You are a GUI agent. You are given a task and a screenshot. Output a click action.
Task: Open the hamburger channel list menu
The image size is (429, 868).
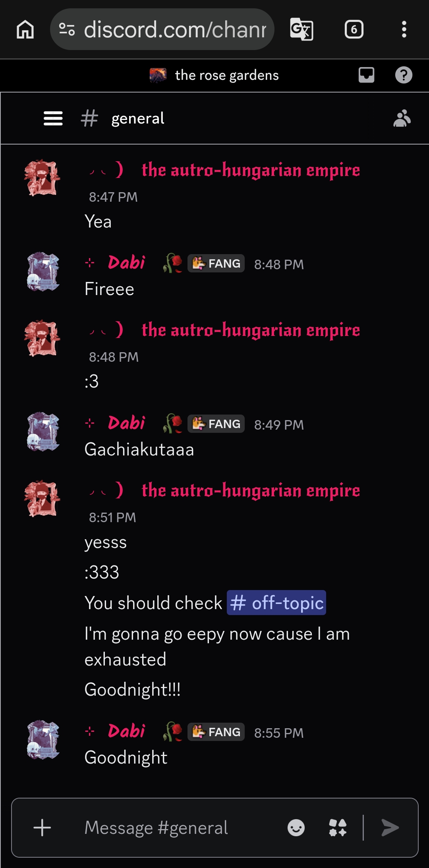(x=53, y=118)
